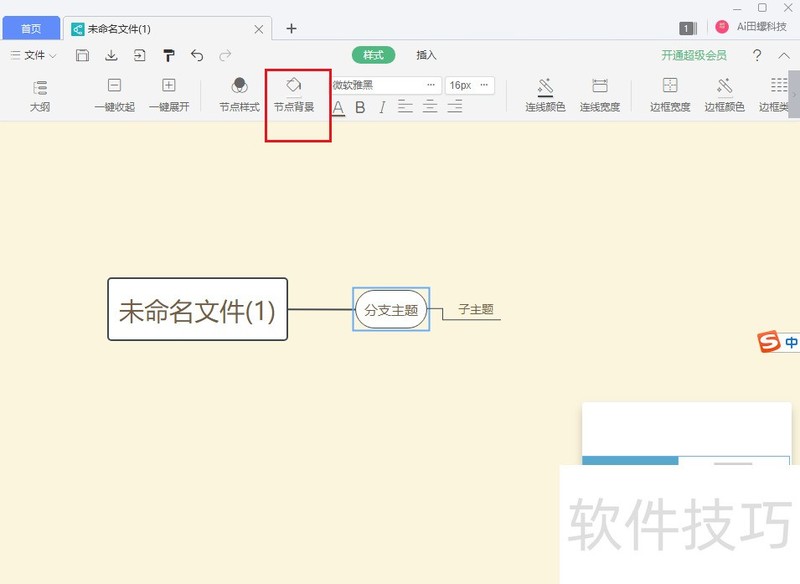This screenshot has height=584, width=800.
Task: Choose font color with the A icon
Action: 338,107
